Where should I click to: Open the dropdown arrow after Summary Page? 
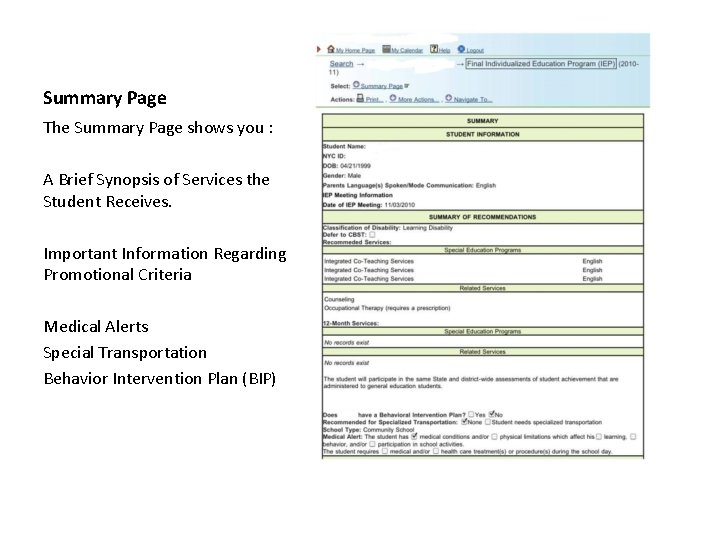(x=407, y=86)
